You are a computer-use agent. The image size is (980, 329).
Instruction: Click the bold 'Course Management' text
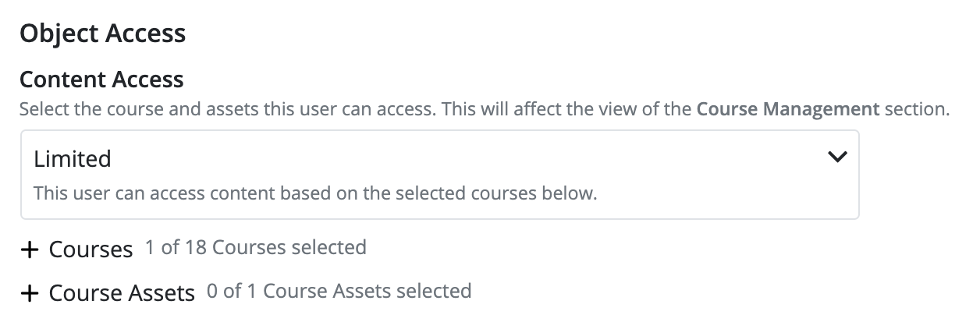[x=787, y=109]
